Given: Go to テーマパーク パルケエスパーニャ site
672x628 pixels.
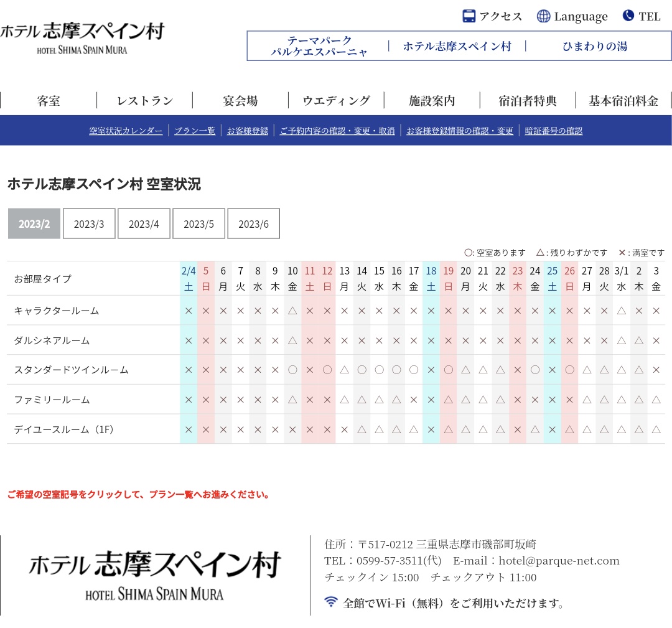Looking at the screenshot, I should (x=319, y=46).
